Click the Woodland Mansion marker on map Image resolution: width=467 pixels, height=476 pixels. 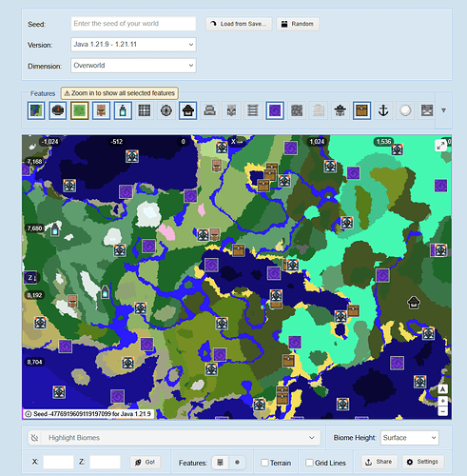pos(414,303)
